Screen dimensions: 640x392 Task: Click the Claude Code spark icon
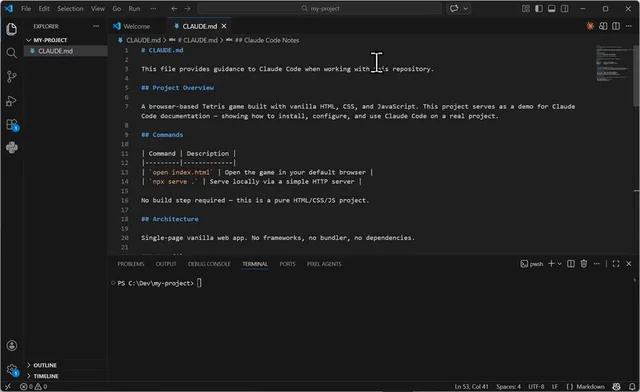click(590, 26)
